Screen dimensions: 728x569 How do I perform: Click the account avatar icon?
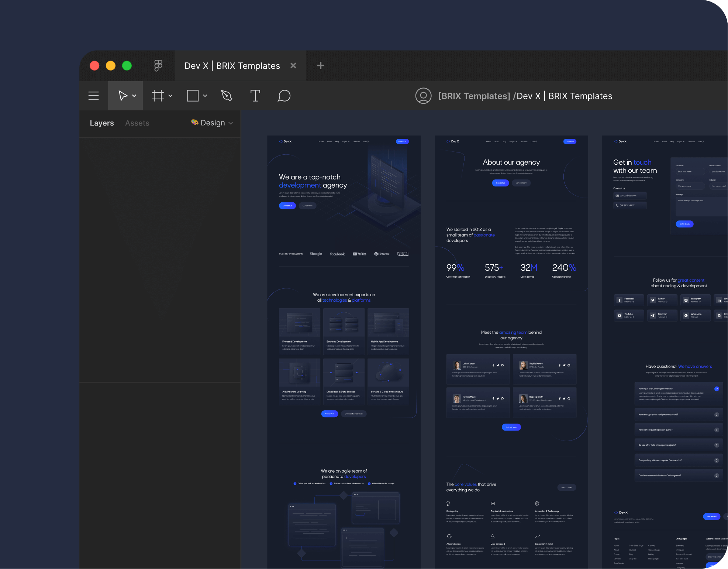coord(423,96)
